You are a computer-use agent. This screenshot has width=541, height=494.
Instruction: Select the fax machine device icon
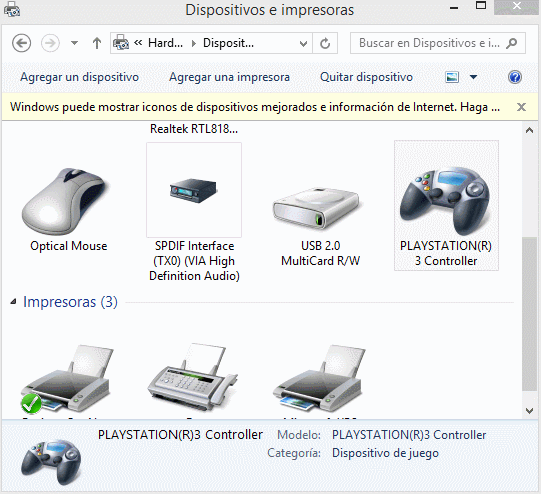point(193,377)
